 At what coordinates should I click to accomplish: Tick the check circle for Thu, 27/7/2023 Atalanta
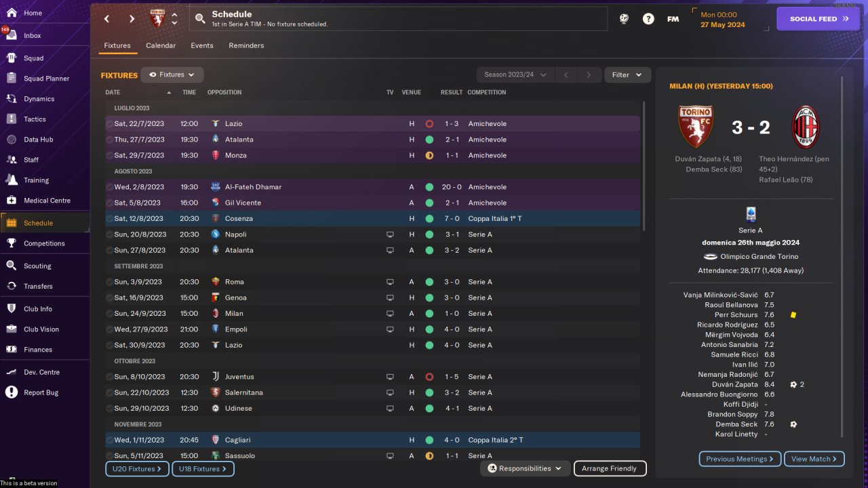(110, 140)
